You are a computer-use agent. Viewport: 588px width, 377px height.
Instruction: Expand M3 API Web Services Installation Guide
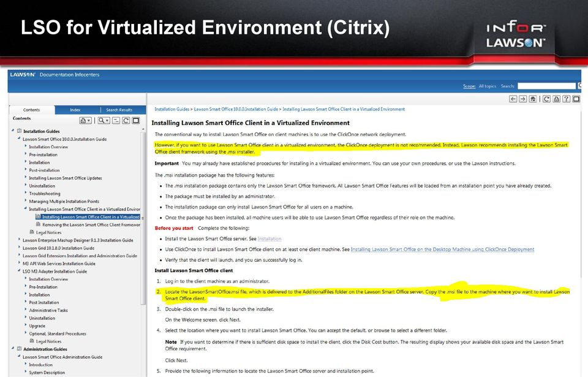[19, 263]
